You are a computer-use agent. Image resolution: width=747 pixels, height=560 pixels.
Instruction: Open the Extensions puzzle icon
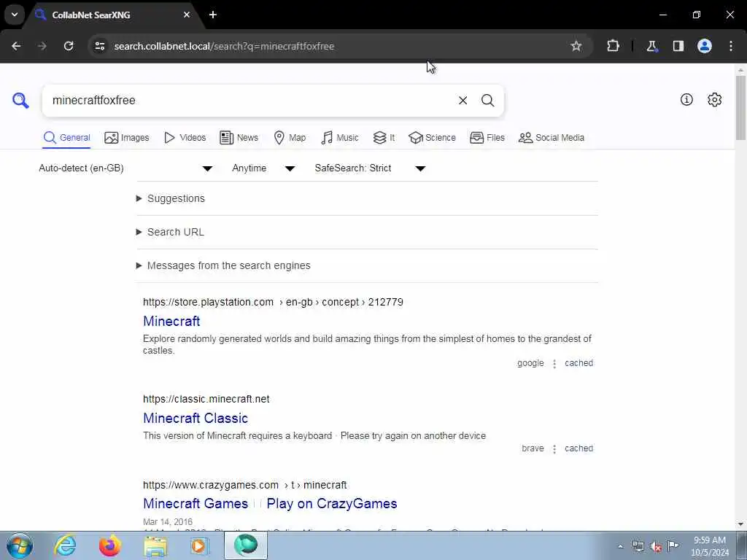(x=613, y=46)
